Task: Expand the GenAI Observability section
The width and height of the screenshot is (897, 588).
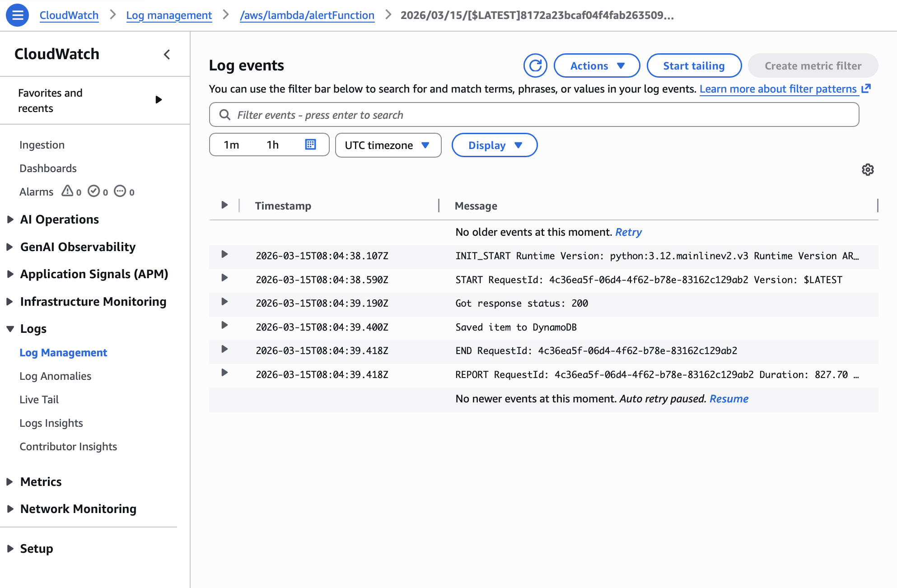Action: [x=10, y=247]
